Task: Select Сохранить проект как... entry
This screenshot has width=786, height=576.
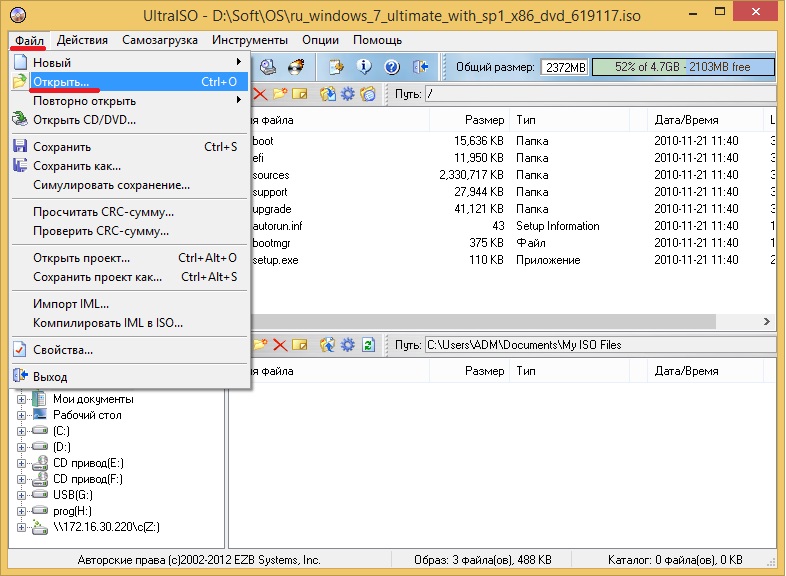Action: point(129,277)
